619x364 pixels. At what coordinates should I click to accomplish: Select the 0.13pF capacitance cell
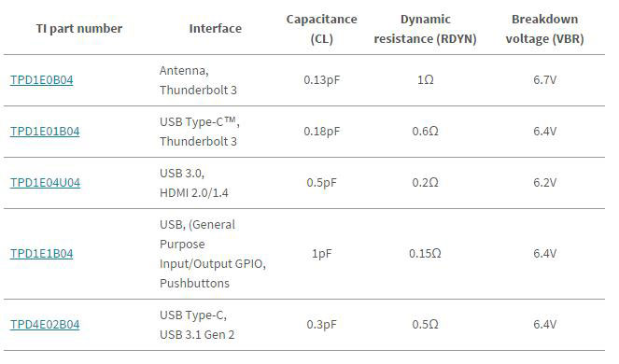321,80
